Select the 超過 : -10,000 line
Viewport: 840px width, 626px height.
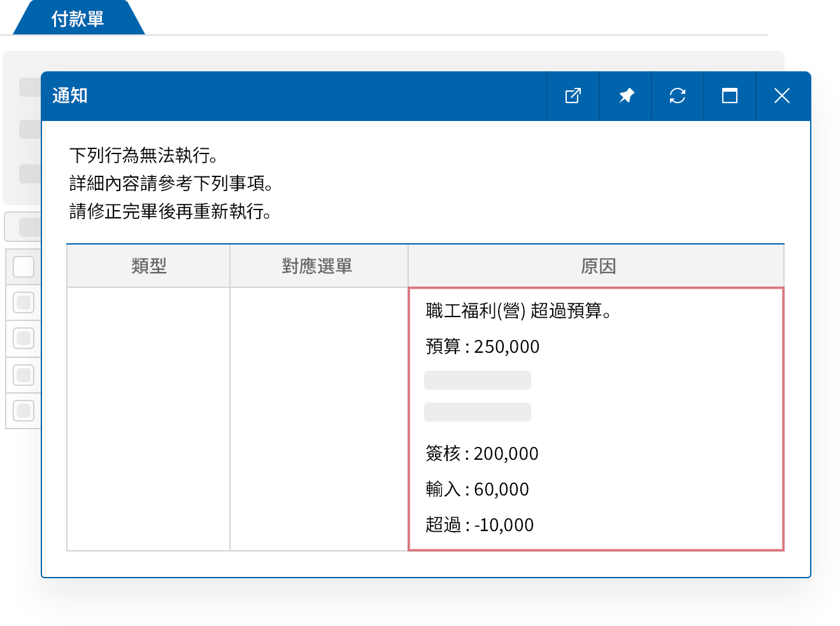coord(479,525)
